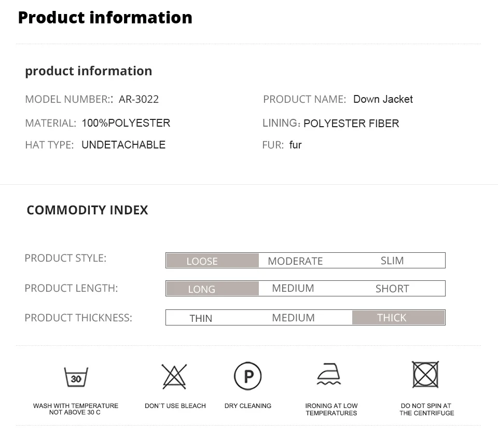
Task: Click the POLYESTER FIBER lining value
Action: (351, 124)
